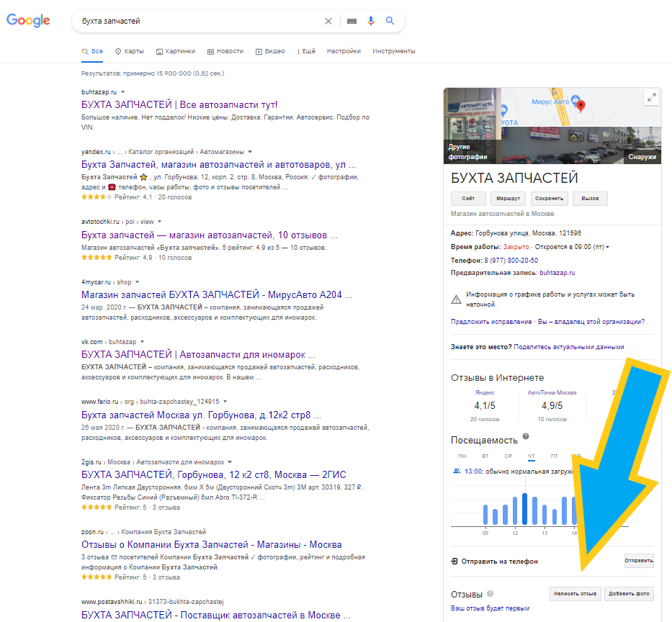This screenshot has width=672, height=622.
Task: Open Посещаемость help question mark icon
Action: coord(526,436)
